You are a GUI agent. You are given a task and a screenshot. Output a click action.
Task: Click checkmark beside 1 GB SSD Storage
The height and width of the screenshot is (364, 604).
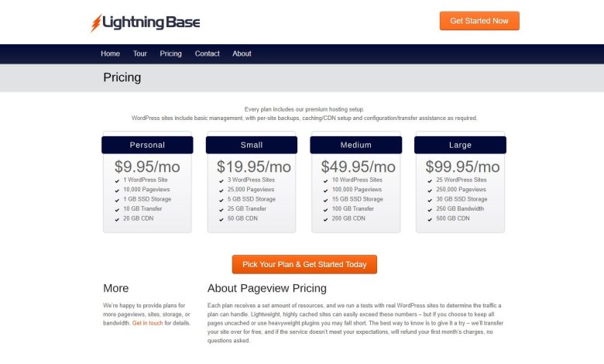(117, 200)
